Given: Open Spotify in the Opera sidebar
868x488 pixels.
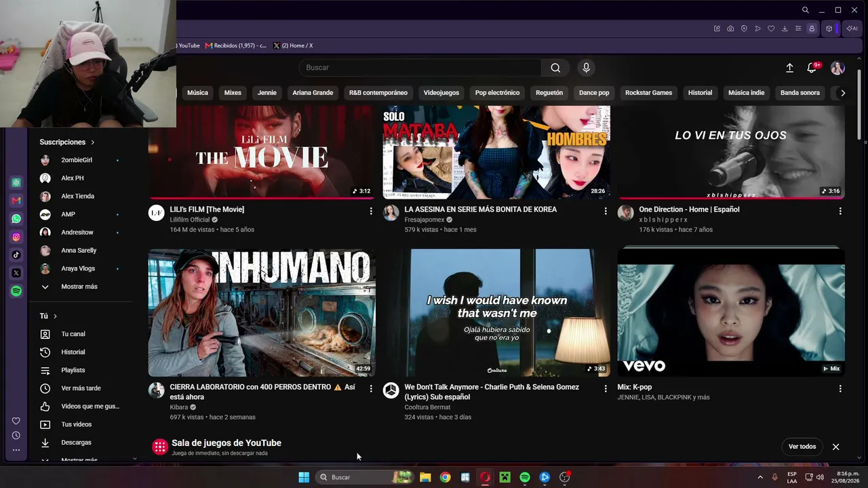Looking at the screenshot, I should pos(16,291).
